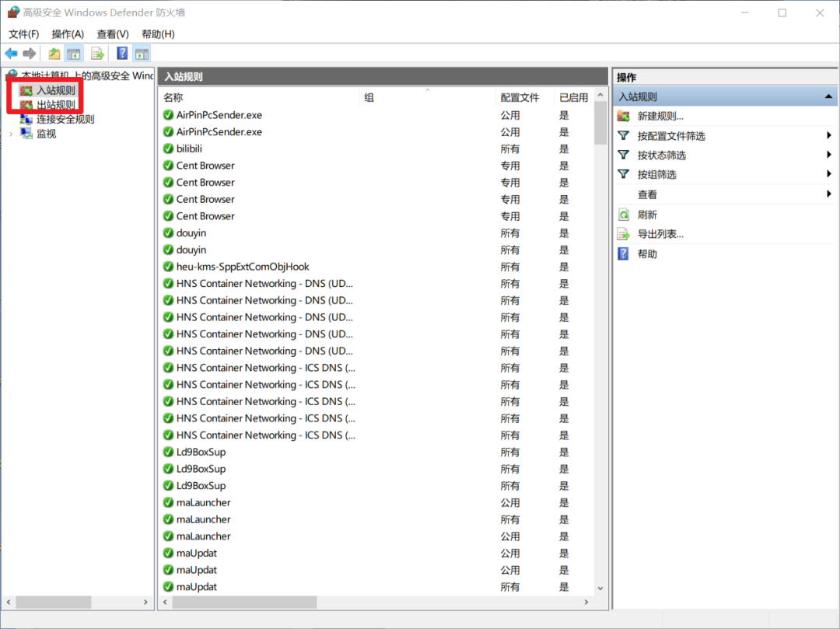
Task: Click the rules list horizontal scrollbar thumb
Action: click(x=244, y=603)
